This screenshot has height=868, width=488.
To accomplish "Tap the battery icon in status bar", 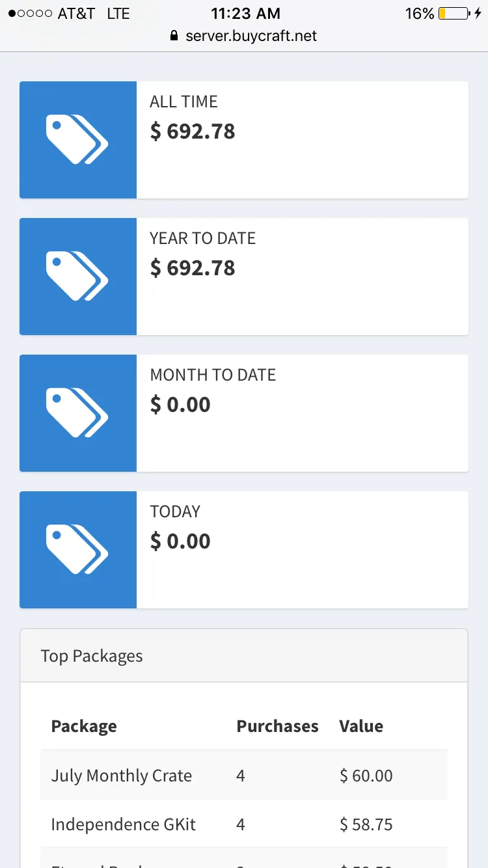I will click(x=454, y=13).
